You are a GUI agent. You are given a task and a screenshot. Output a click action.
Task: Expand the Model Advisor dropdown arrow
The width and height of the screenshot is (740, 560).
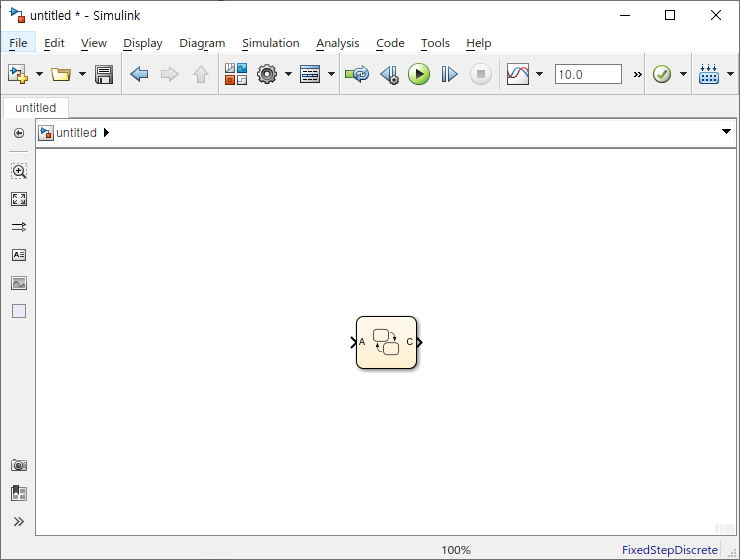(683, 74)
